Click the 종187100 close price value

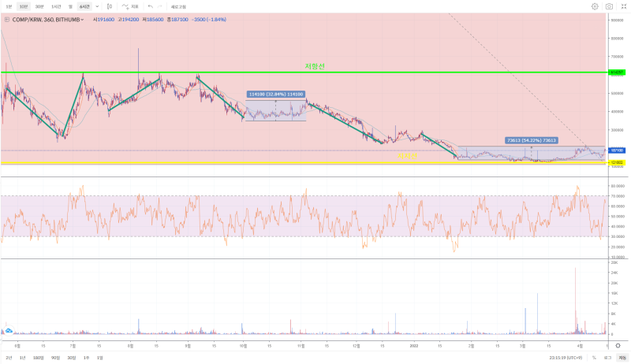pos(177,19)
